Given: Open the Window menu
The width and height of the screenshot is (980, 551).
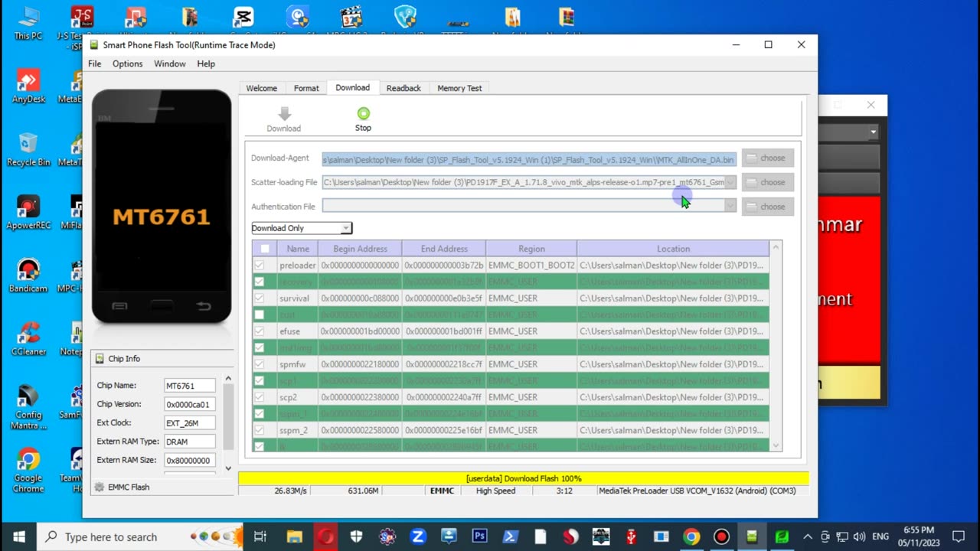Looking at the screenshot, I should click(x=169, y=64).
